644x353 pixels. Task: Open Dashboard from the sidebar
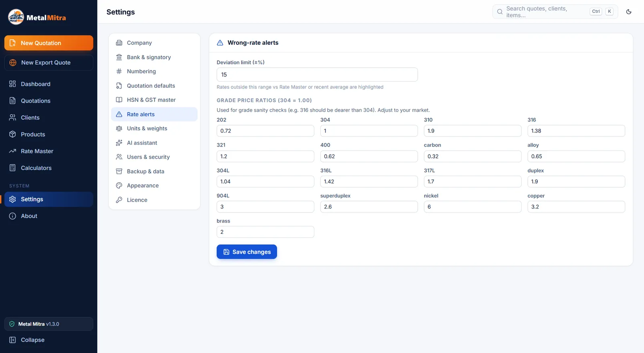(49, 84)
